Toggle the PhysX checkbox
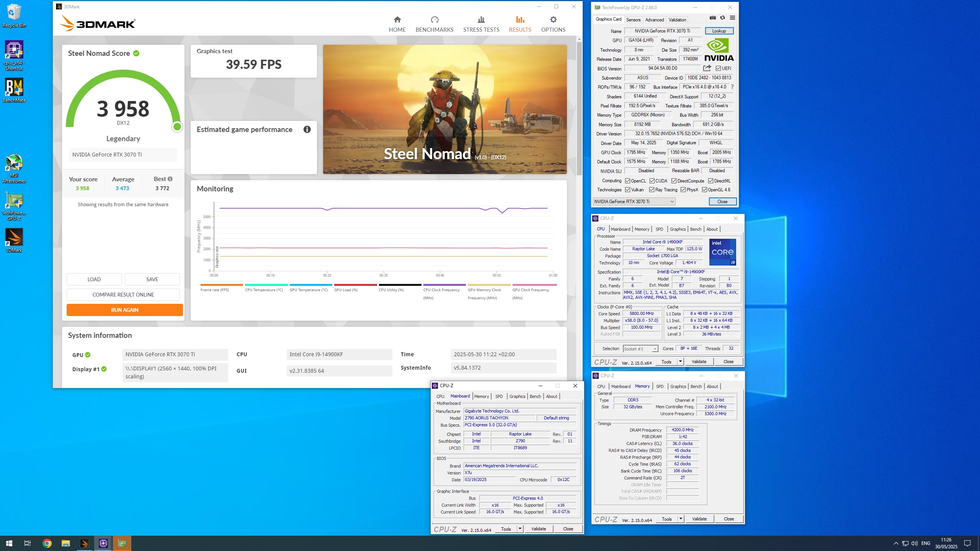The height and width of the screenshot is (551, 980). (x=683, y=189)
